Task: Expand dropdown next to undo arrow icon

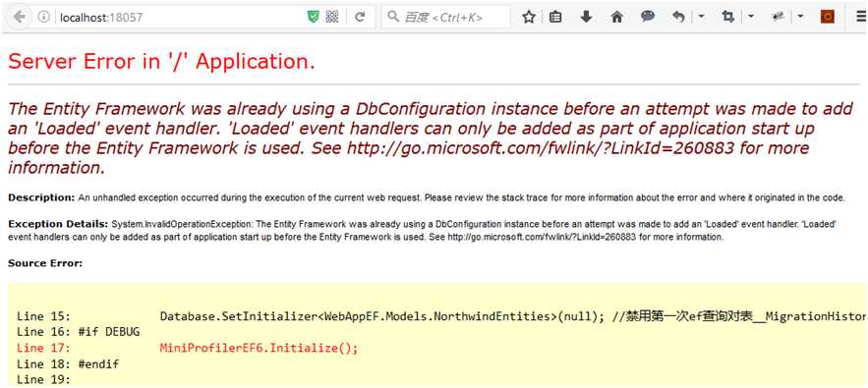Action: (701, 17)
